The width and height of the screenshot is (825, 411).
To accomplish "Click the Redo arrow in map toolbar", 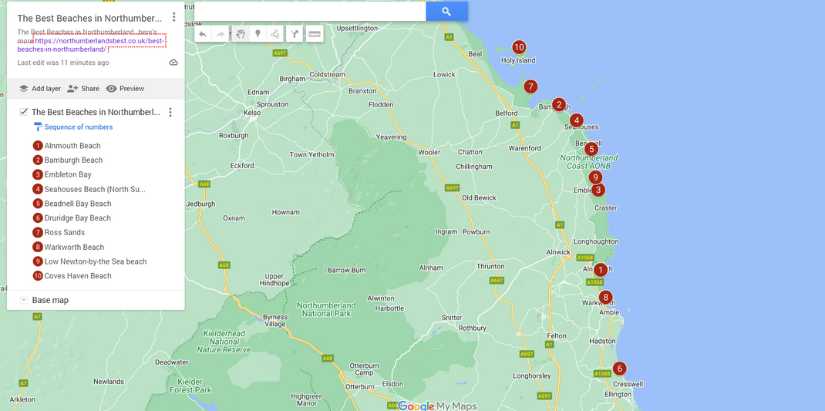I will coord(221,34).
